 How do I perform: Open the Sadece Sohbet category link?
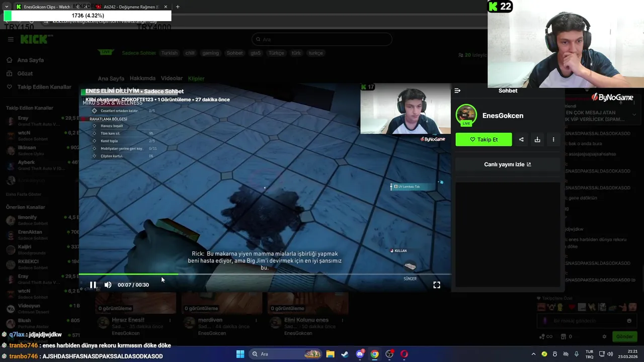(x=139, y=53)
